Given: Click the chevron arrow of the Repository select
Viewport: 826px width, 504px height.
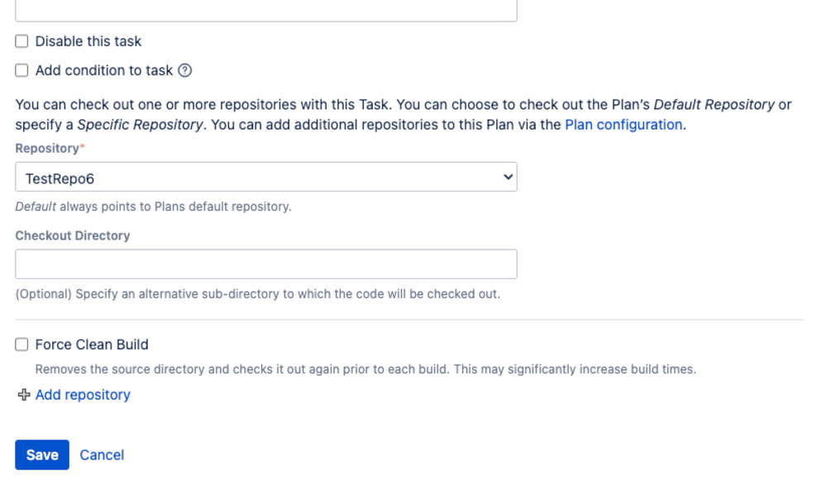Looking at the screenshot, I should pos(508,177).
